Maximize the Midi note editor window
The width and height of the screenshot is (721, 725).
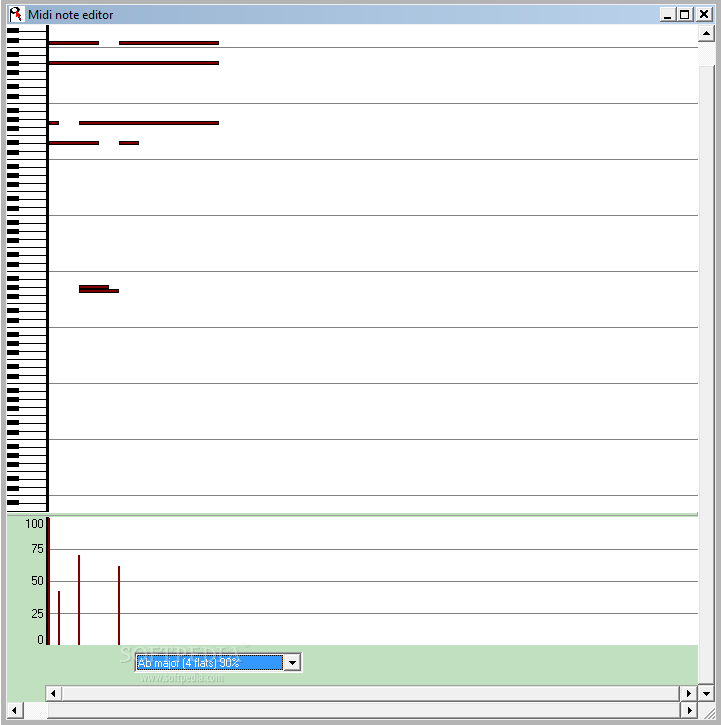point(684,15)
